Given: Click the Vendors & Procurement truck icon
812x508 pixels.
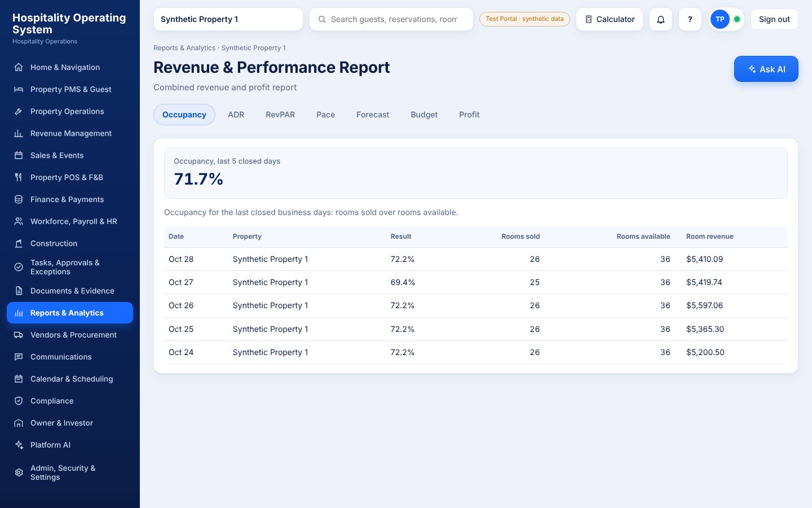Looking at the screenshot, I should coord(19,335).
